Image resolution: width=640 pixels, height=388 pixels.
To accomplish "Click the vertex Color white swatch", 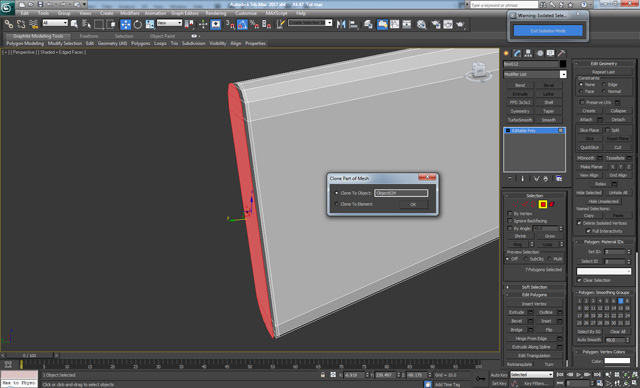I will click(617, 361).
